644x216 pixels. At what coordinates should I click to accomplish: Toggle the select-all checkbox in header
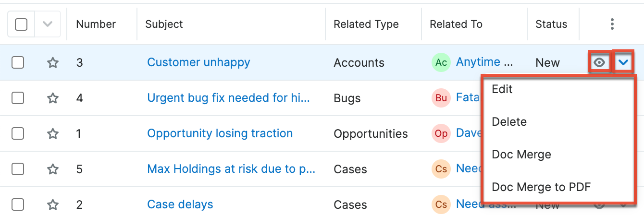coord(21,24)
